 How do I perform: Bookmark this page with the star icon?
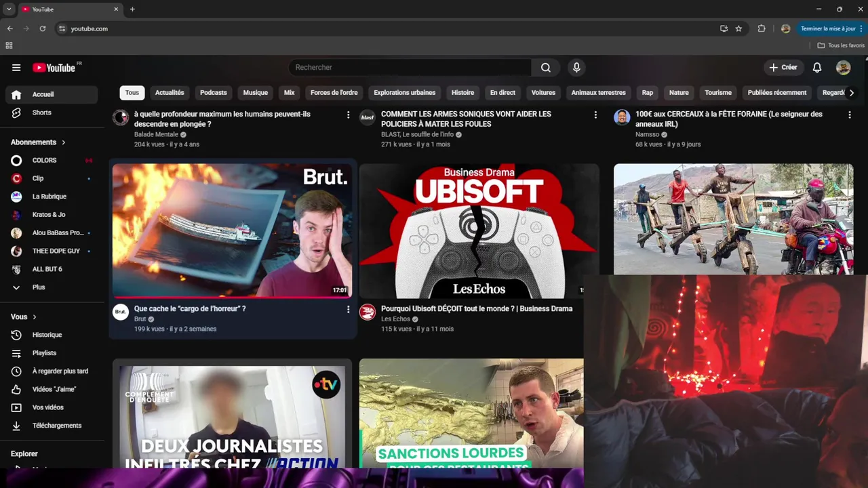pos(738,28)
